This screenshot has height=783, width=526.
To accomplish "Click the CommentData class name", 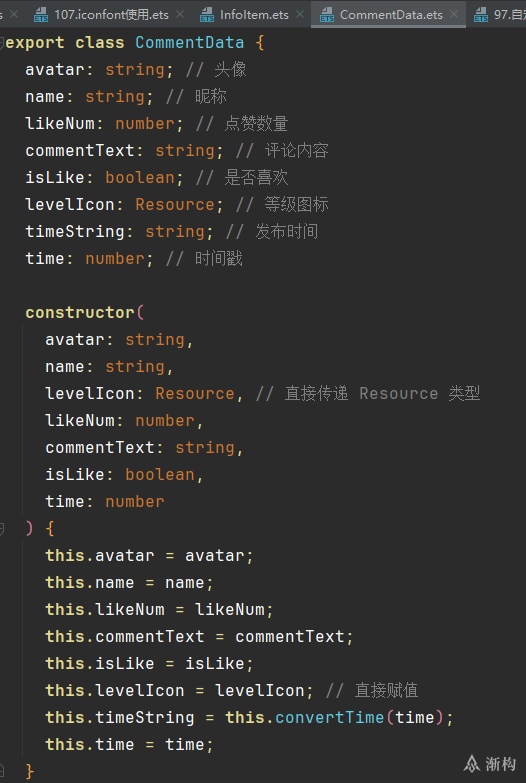I will (189, 42).
